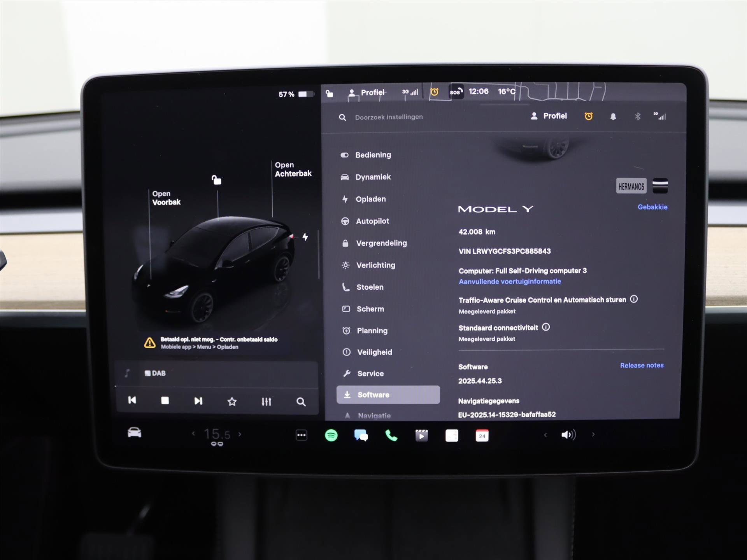Raise the volume with right arrow

coord(593,434)
